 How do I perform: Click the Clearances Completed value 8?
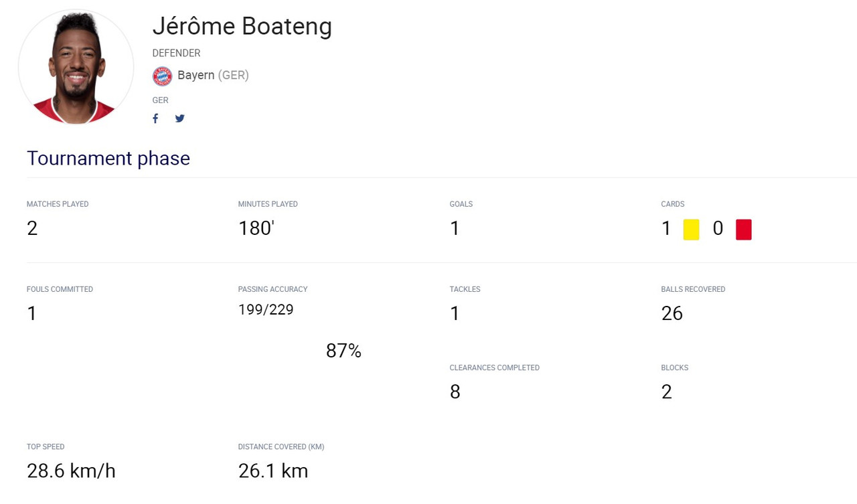(455, 392)
